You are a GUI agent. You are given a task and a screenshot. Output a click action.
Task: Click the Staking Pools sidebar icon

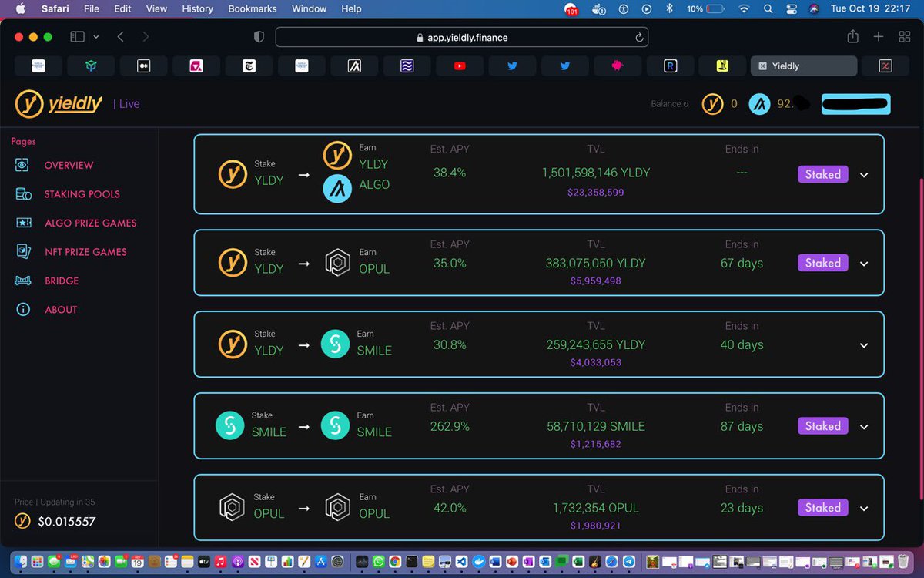point(23,194)
